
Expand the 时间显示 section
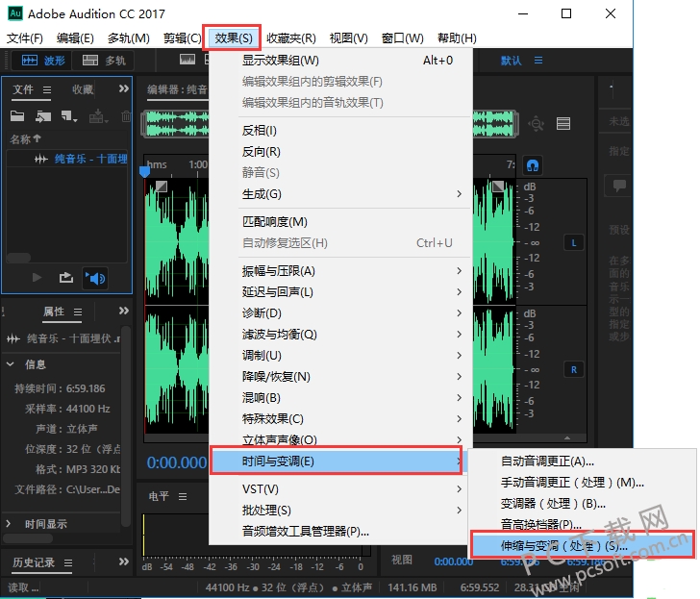tap(8, 524)
